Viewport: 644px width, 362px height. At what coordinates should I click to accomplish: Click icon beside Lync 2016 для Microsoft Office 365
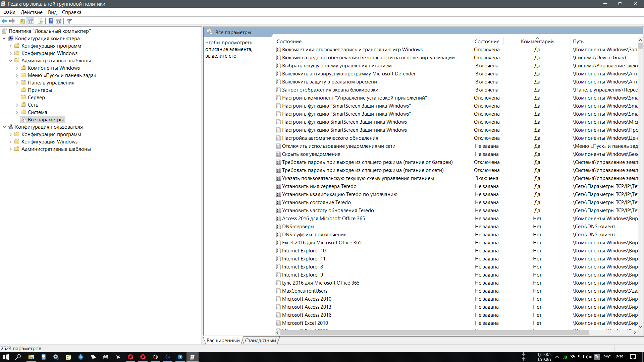click(278, 283)
